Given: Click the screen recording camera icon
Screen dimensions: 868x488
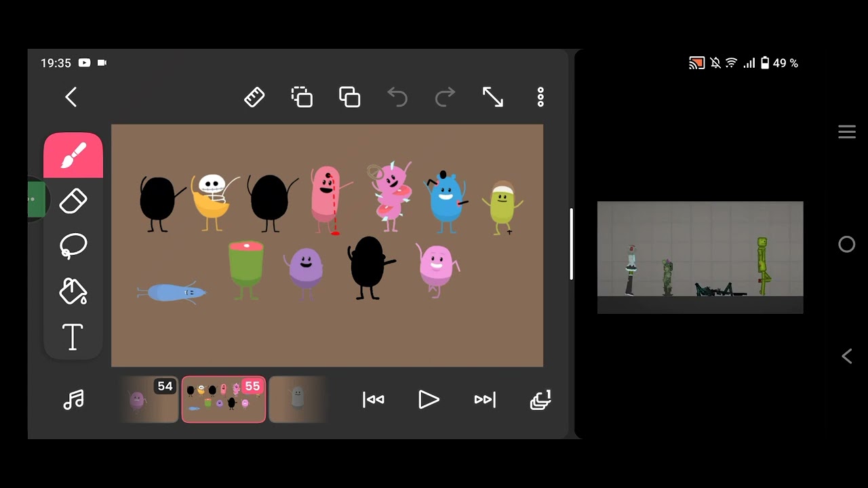Looking at the screenshot, I should tap(102, 63).
